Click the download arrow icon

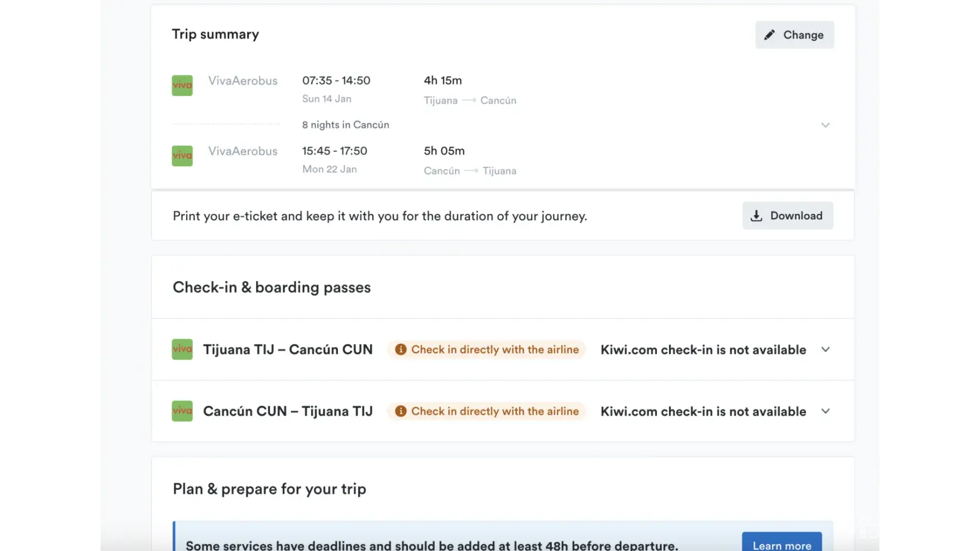(757, 216)
